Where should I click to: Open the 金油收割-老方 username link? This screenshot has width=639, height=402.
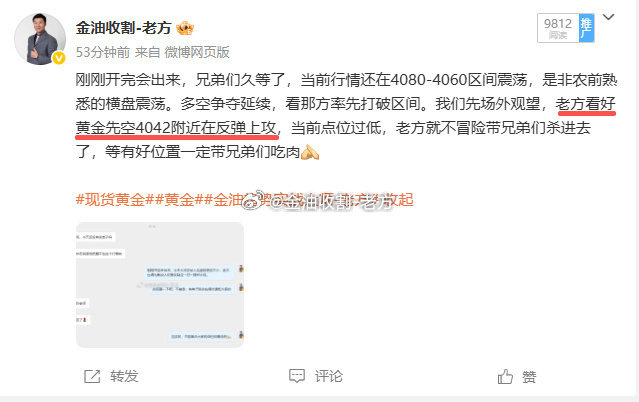[x=123, y=28]
